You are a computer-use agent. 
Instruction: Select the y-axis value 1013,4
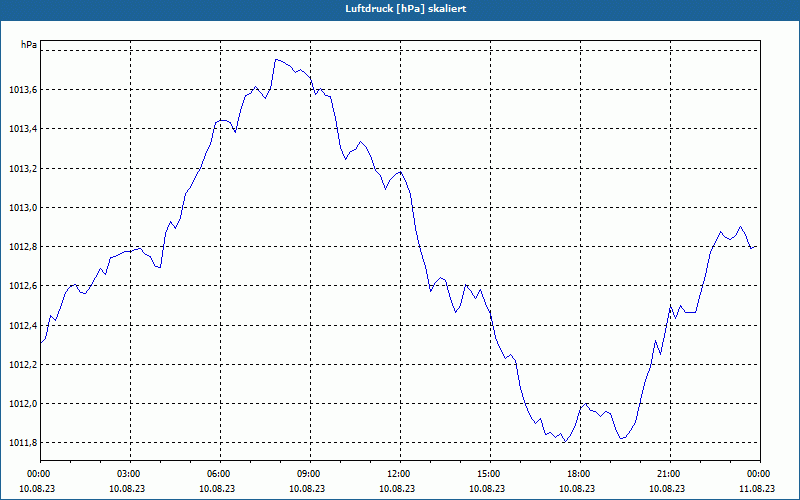coord(22,129)
